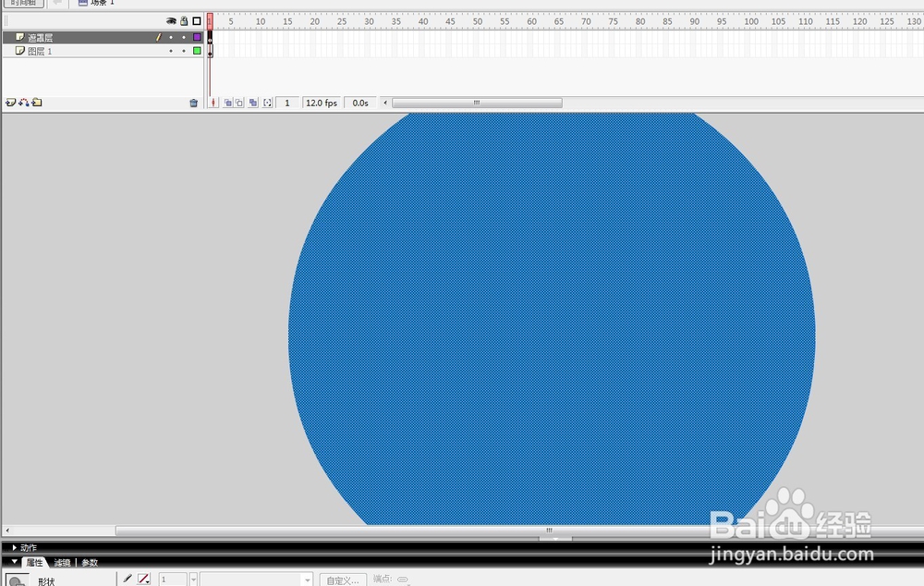Click the red playhead at frame 1
924x586 pixels.
[x=210, y=21]
